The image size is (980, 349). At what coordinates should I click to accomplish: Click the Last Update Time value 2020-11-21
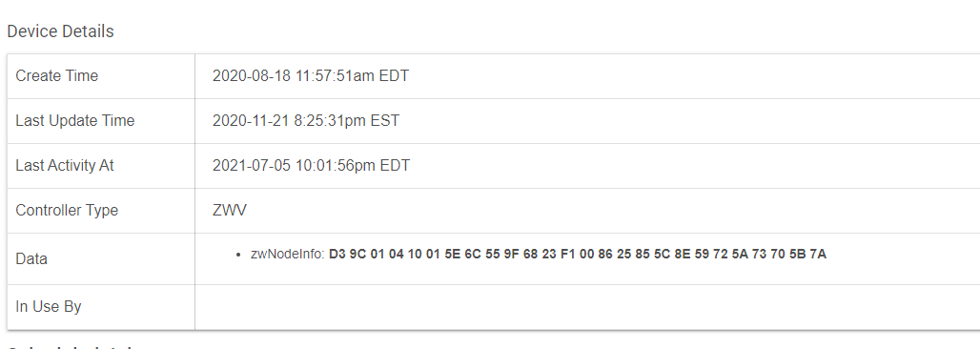point(249,121)
